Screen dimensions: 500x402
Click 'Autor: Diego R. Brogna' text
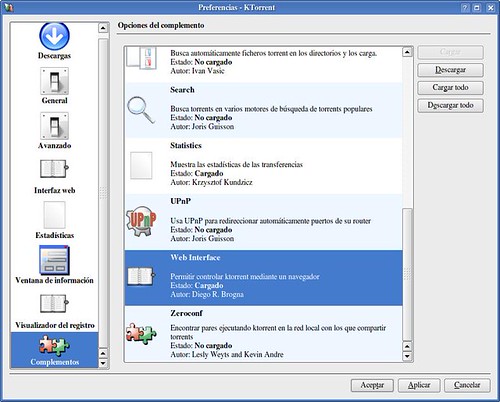coord(207,294)
